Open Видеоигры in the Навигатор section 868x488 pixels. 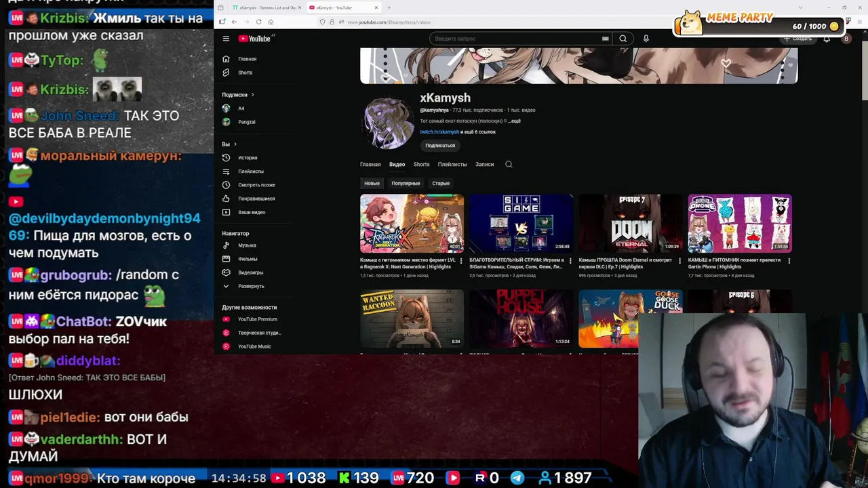tap(250, 272)
